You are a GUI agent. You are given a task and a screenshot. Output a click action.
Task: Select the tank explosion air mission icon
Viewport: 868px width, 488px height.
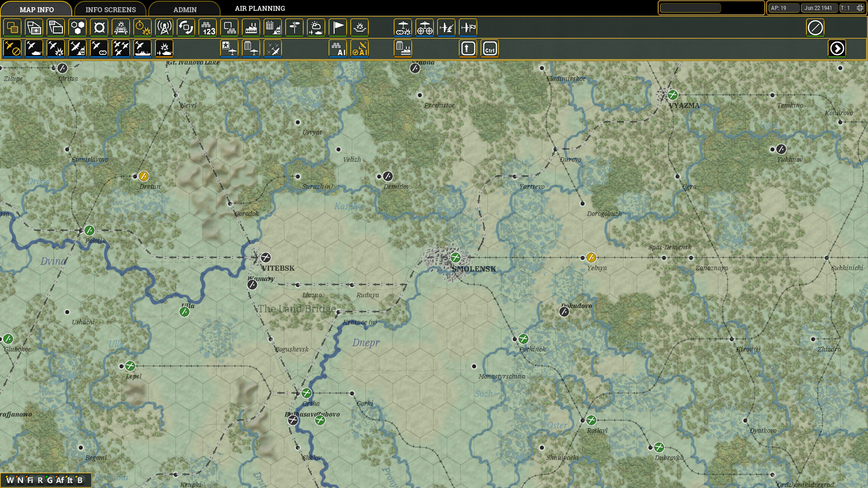pos(164,48)
